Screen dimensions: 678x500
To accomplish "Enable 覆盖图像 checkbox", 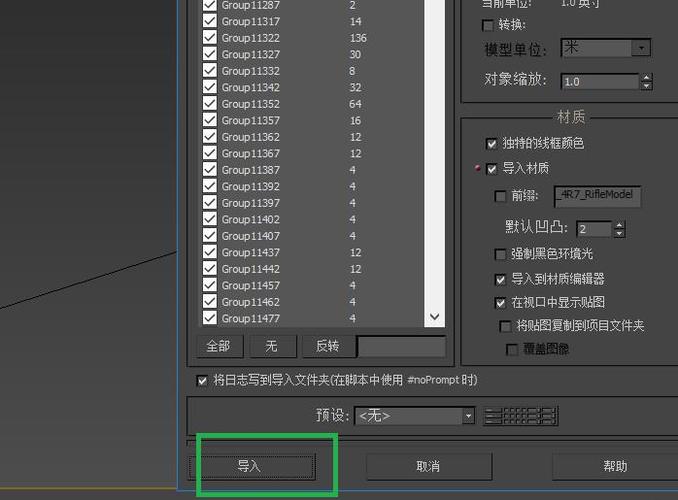I will point(512,349).
